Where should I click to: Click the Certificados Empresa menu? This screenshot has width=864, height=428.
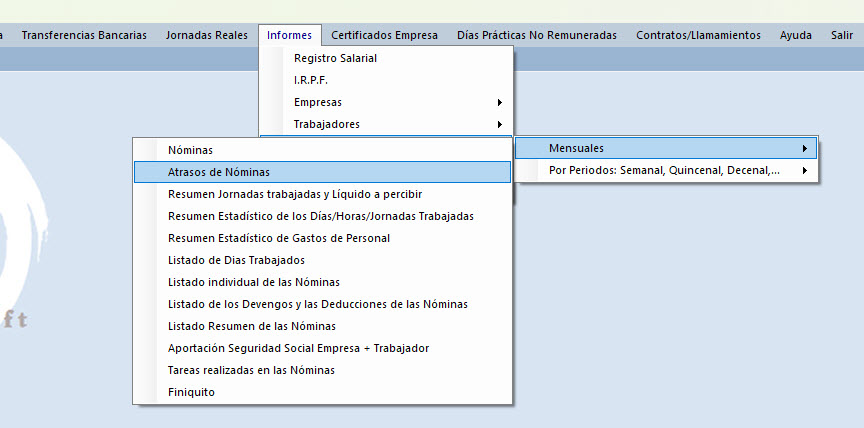coord(384,35)
